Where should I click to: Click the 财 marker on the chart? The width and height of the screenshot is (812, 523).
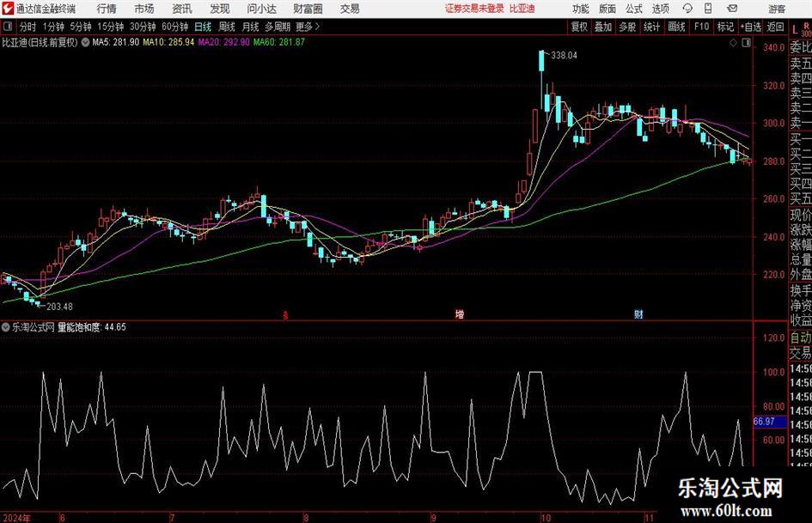(638, 314)
